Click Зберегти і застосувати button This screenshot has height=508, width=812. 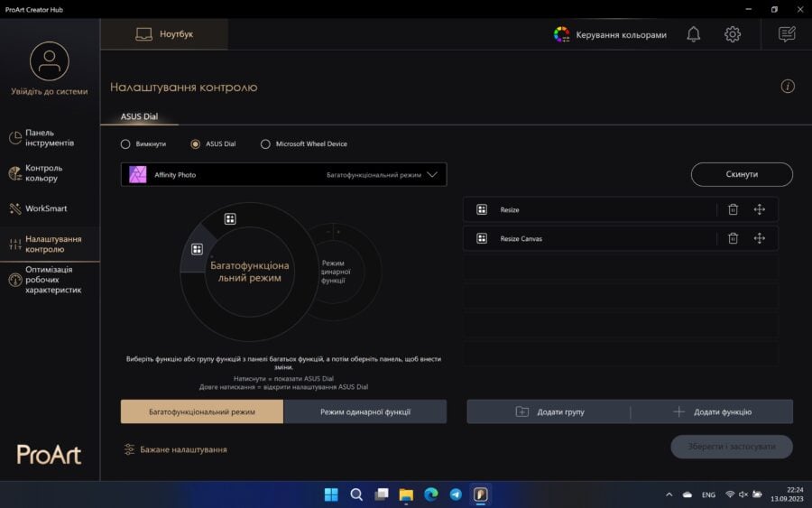pos(731,447)
